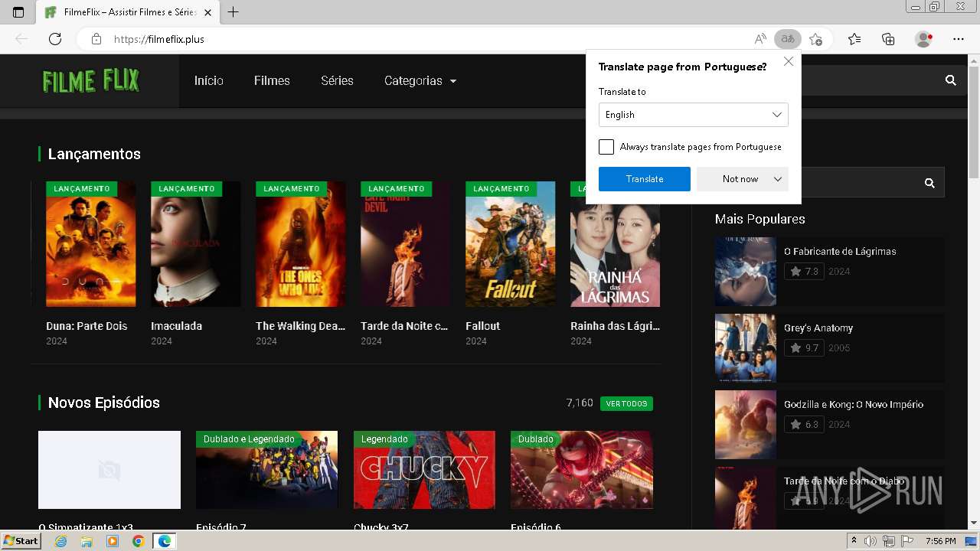Open the Read aloud icon in the address bar

click(x=760, y=39)
